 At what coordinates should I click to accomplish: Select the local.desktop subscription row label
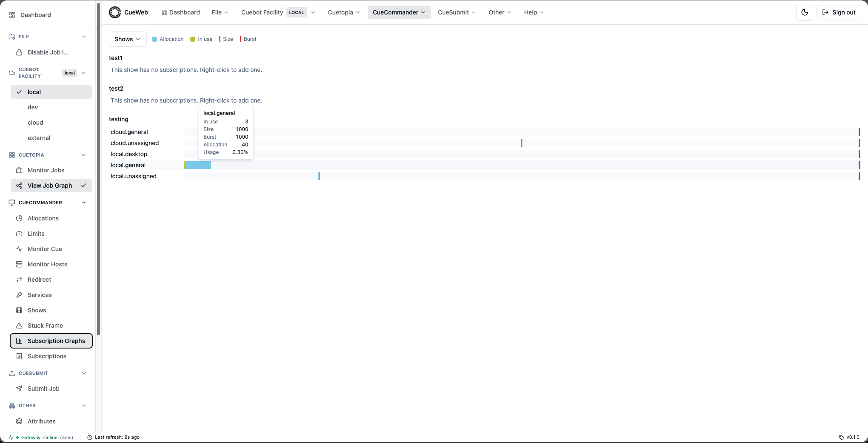tap(129, 154)
